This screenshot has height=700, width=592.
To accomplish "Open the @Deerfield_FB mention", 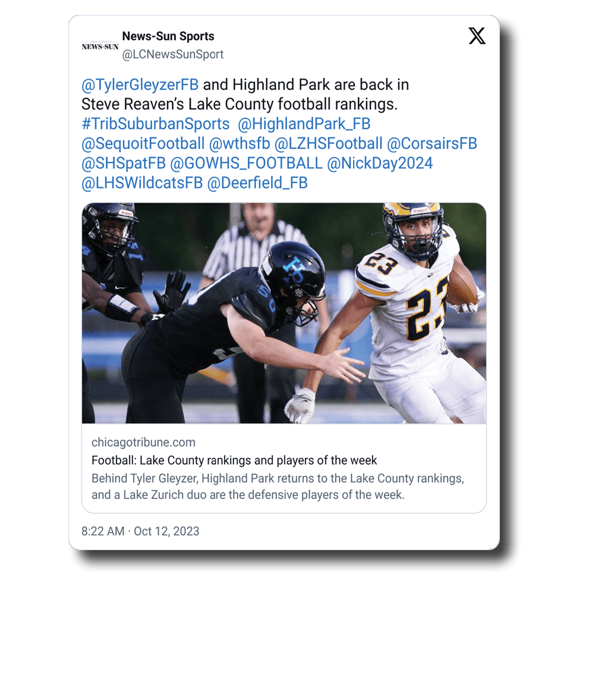I will 257,183.
